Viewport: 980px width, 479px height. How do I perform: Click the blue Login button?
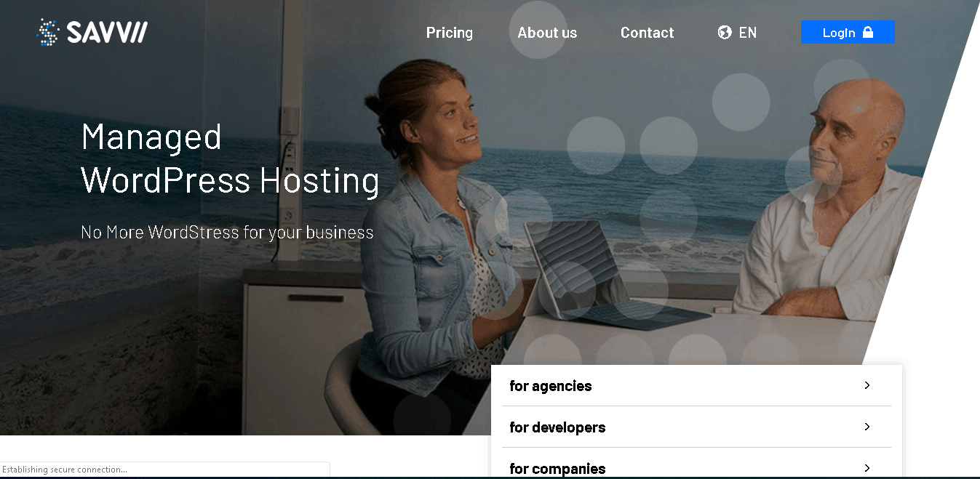click(x=848, y=32)
